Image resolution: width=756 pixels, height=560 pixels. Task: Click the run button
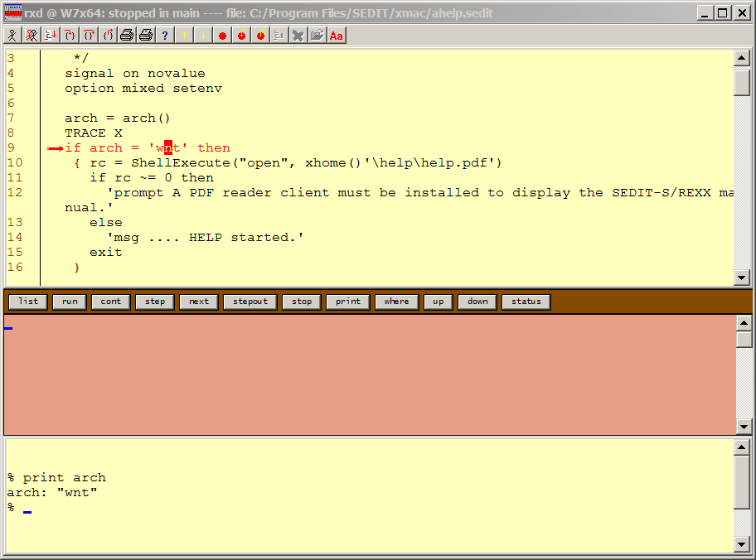[70, 302]
